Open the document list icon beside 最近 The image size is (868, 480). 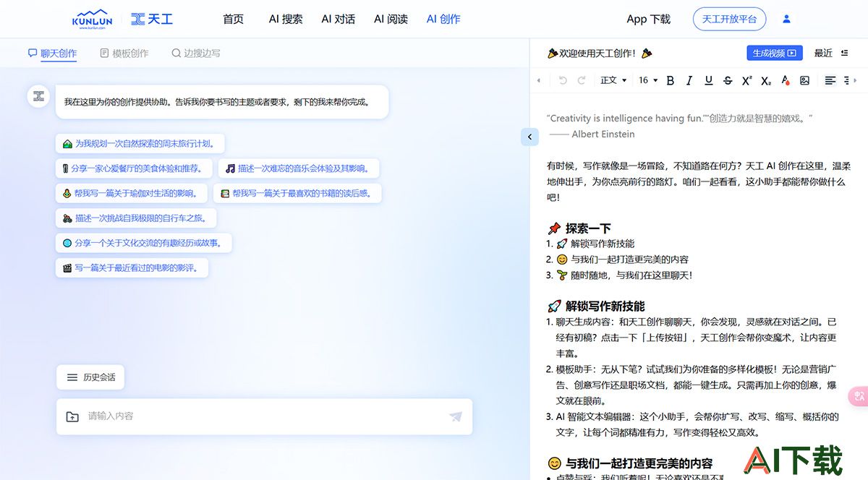(x=844, y=53)
